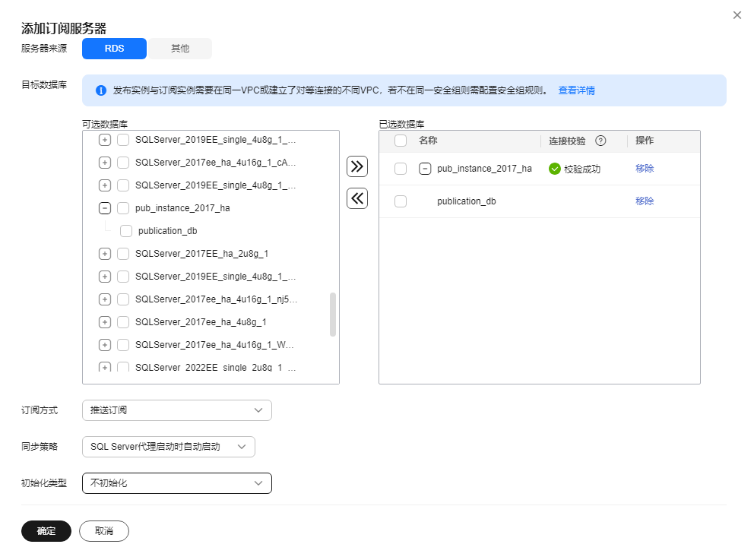
Task: Tick pub_instance_2017_ha checkbox in selected list
Action: coord(400,169)
